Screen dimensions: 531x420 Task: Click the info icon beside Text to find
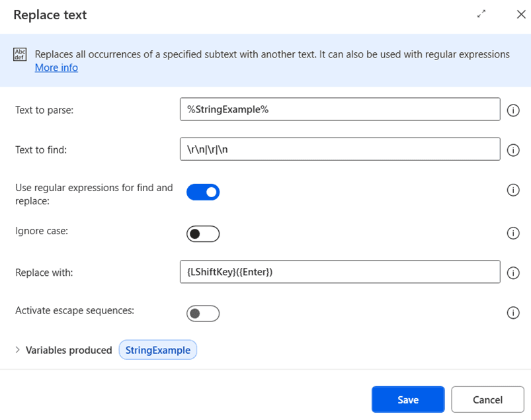coord(512,150)
